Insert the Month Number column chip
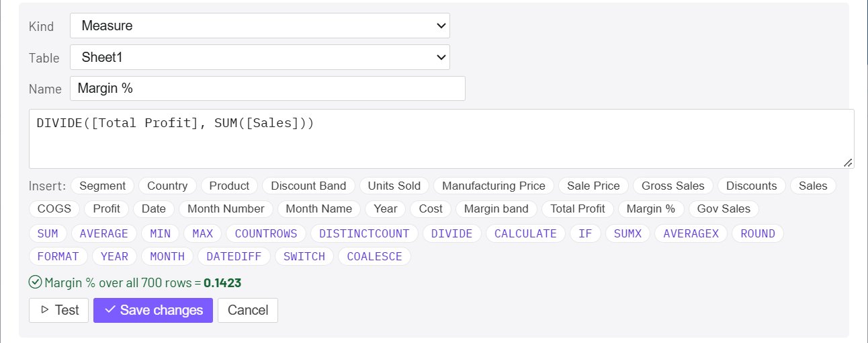The image size is (868, 343). pyautogui.click(x=226, y=208)
